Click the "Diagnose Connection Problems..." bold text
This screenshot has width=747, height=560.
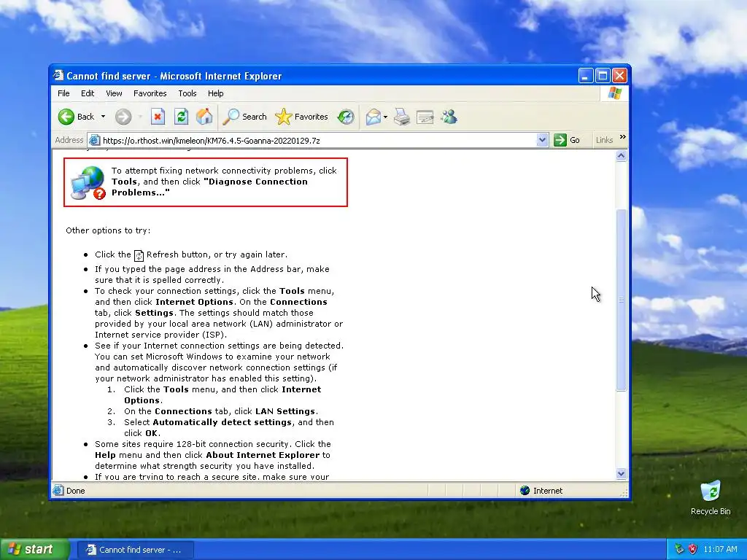[209, 187]
